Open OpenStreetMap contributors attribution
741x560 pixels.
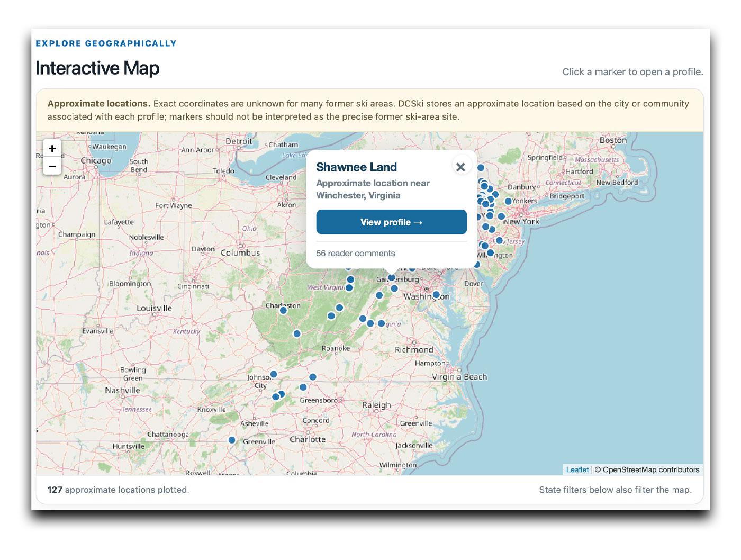651,469
